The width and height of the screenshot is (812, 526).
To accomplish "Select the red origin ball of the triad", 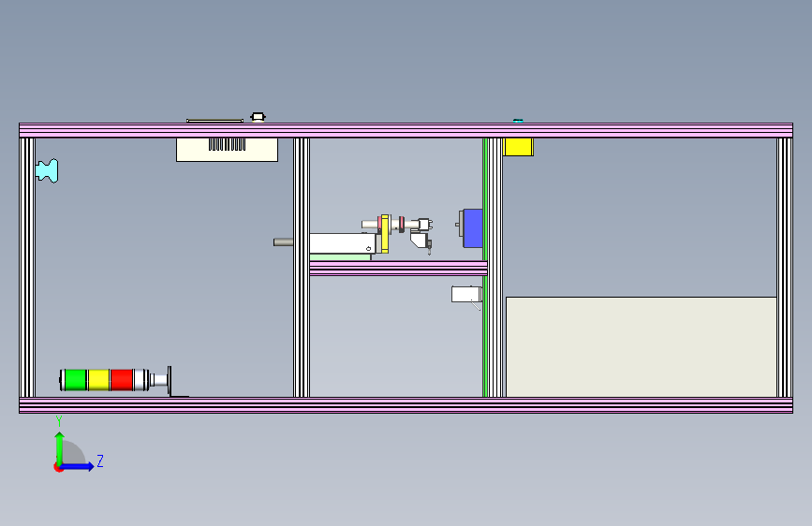I will (58, 467).
